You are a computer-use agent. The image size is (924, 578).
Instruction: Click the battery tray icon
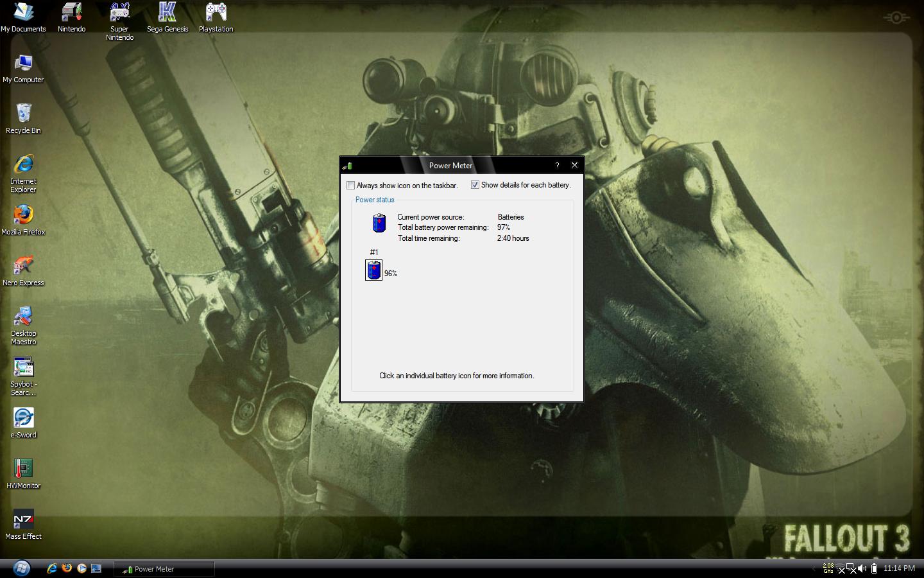point(874,568)
